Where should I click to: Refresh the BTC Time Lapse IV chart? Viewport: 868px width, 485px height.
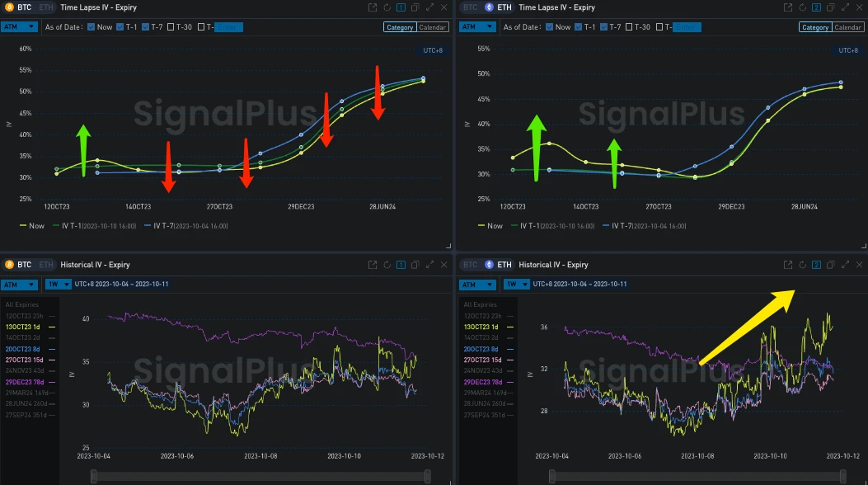[x=387, y=7]
